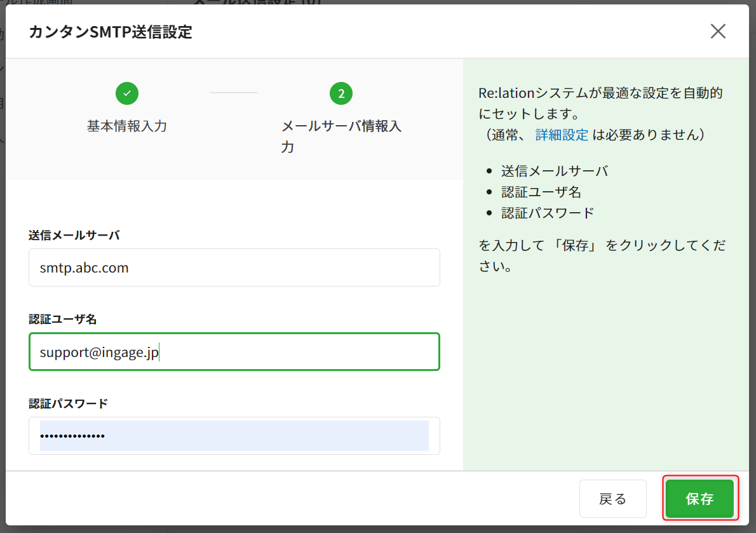The image size is (756, 533).
Task: Click the line connecting the two steps
Action: 234,93
